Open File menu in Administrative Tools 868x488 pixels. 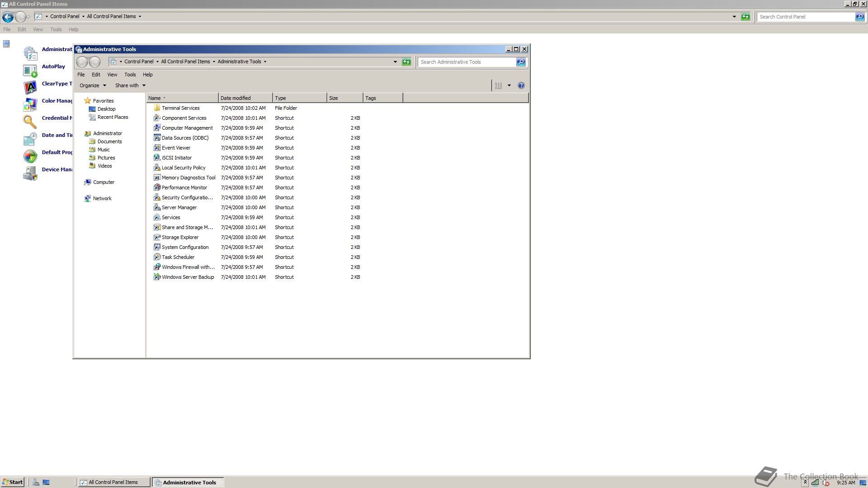(x=81, y=75)
